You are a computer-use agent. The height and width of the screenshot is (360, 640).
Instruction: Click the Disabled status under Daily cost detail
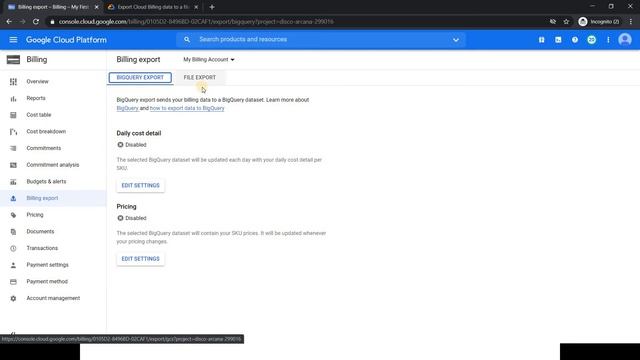132,145
